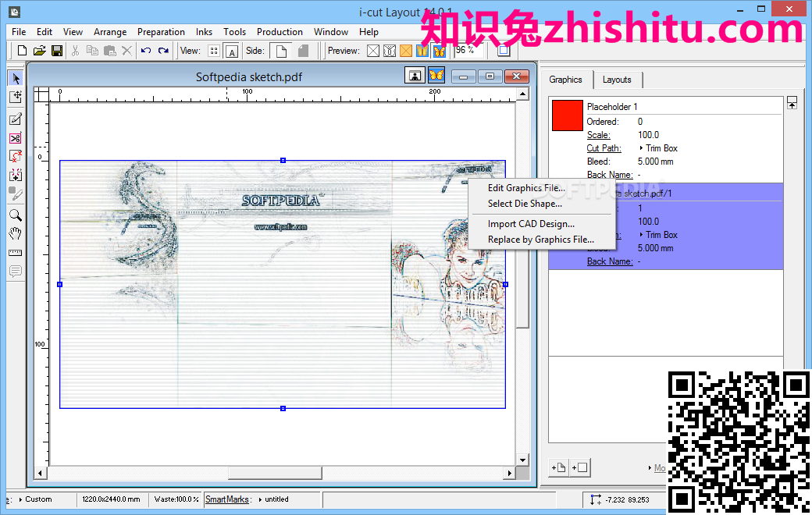Open the View menu
Viewport: 812px width, 515px height.
coord(73,31)
